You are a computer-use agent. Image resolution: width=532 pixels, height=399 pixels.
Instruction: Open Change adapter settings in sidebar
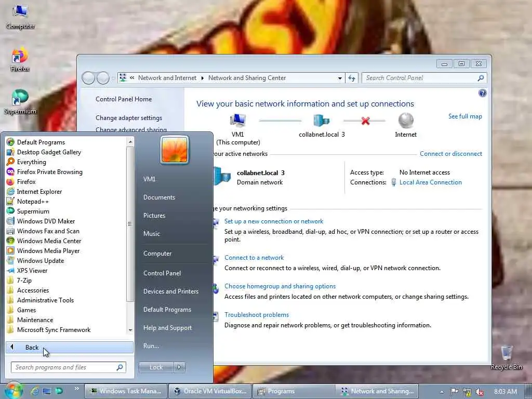[129, 117]
